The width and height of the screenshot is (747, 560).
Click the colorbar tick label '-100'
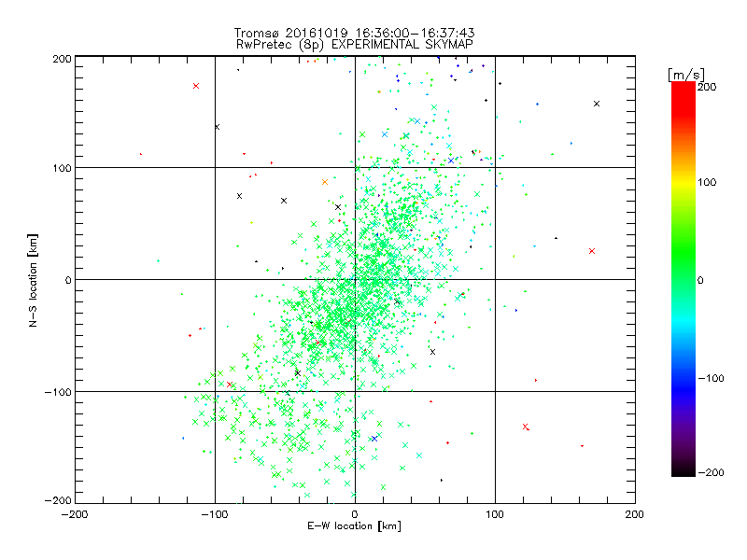click(x=711, y=378)
